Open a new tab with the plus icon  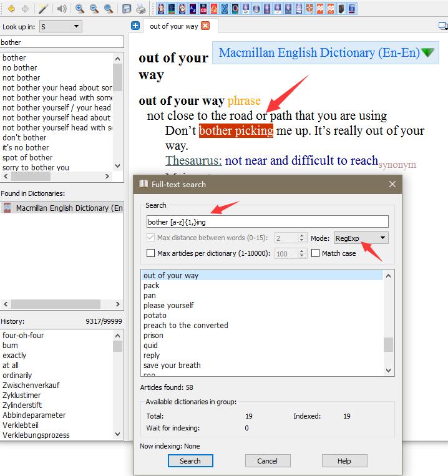tap(135, 26)
